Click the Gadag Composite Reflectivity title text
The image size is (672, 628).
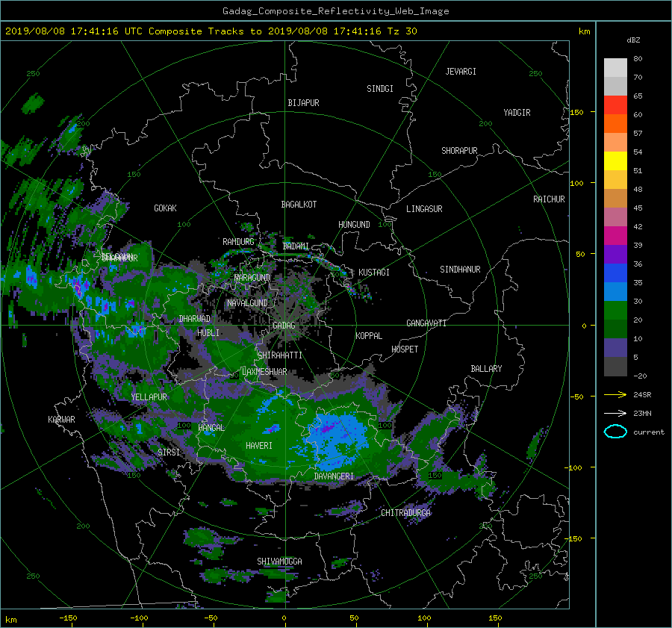(x=335, y=11)
